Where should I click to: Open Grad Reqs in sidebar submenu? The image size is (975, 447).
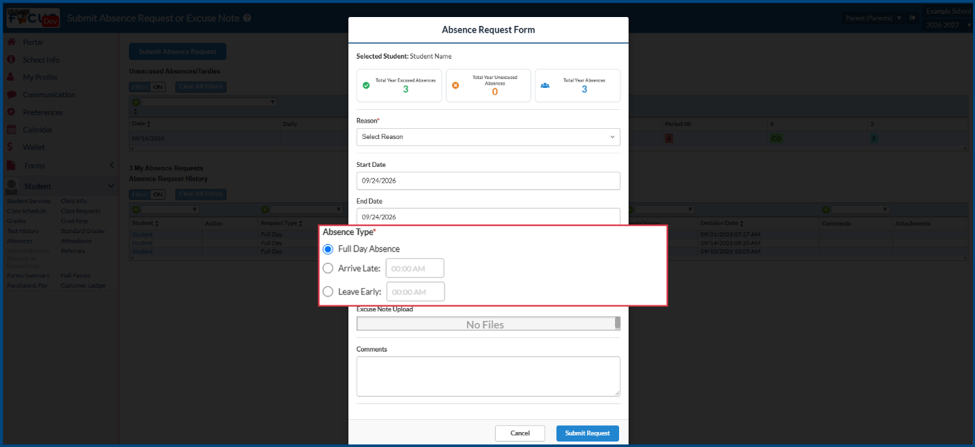[74, 221]
